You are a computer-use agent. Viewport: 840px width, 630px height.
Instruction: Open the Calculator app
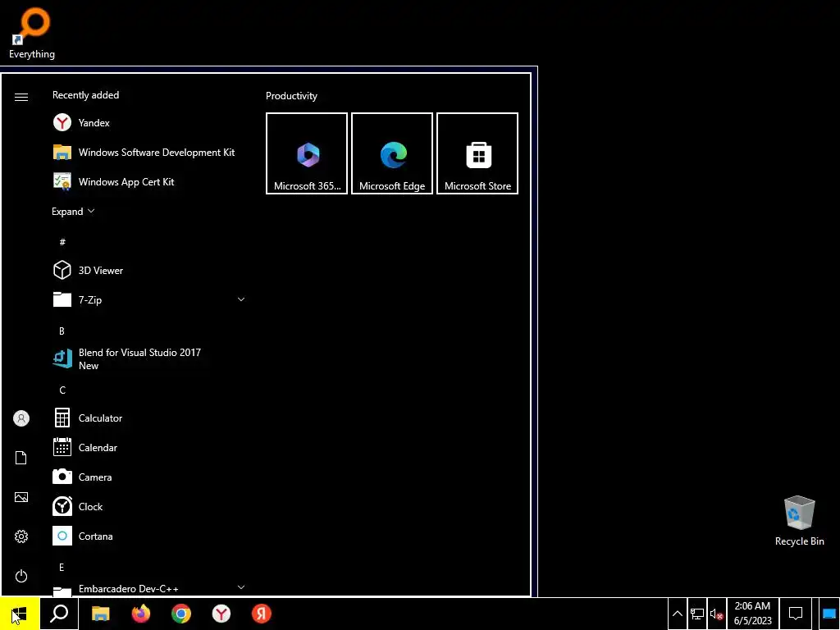pos(148,418)
